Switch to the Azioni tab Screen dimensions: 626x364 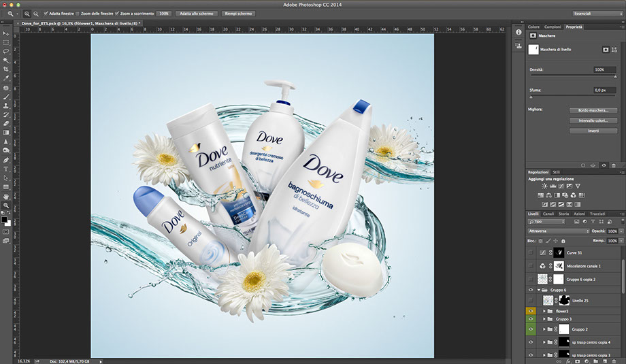point(579,214)
